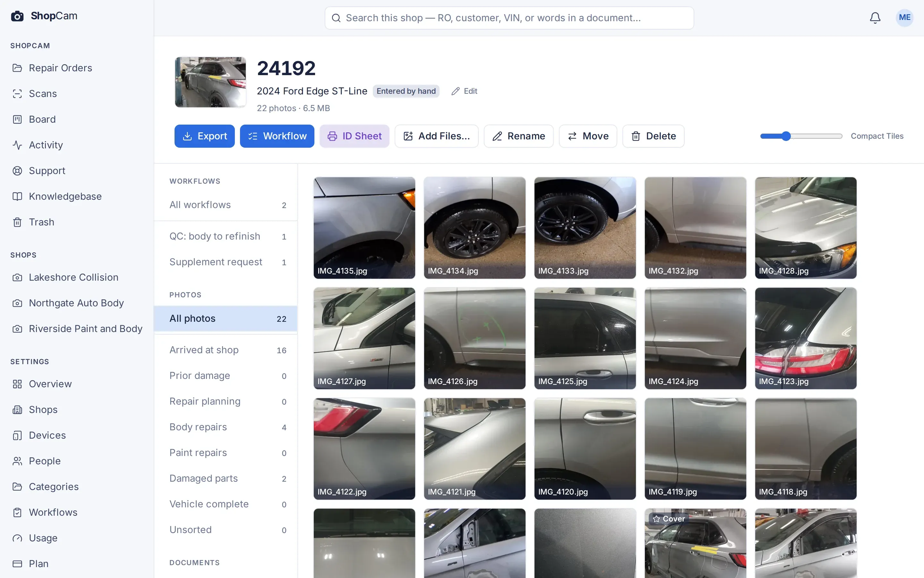The image size is (924, 578).
Task: Select the All workflows filter
Action: coord(226,205)
